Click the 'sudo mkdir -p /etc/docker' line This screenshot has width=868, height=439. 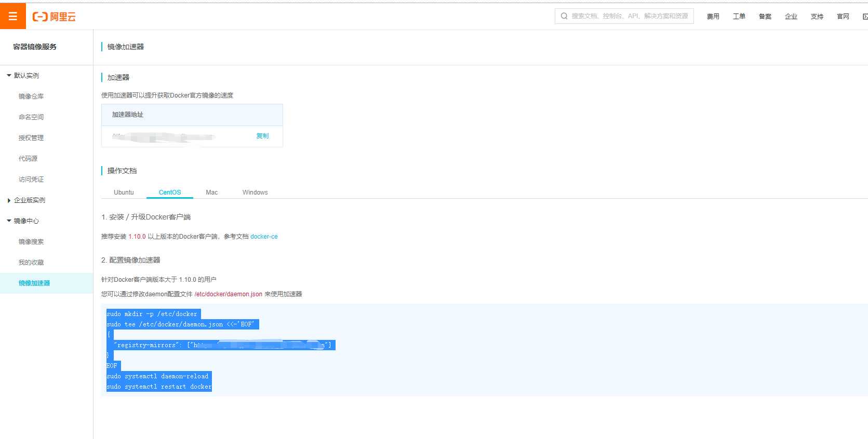[x=152, y=314]
